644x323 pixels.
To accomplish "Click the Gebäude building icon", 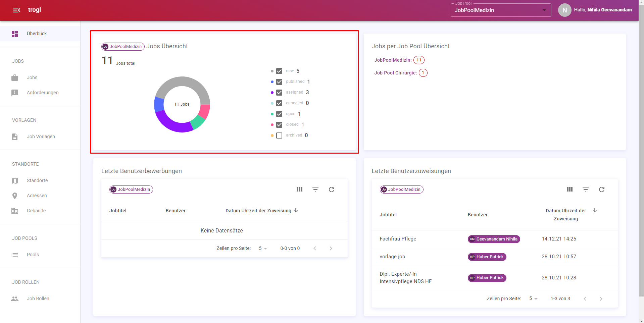I will click(15, 211).
